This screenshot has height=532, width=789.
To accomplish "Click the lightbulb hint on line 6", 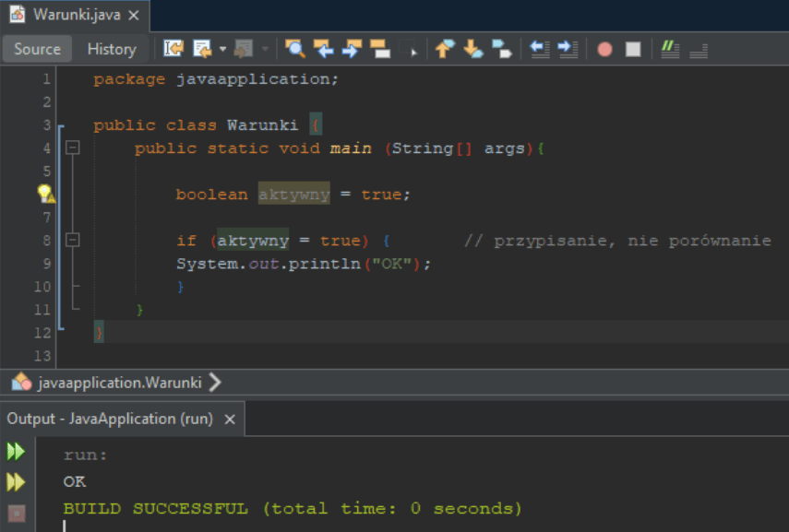I will (x=45, y=194).
